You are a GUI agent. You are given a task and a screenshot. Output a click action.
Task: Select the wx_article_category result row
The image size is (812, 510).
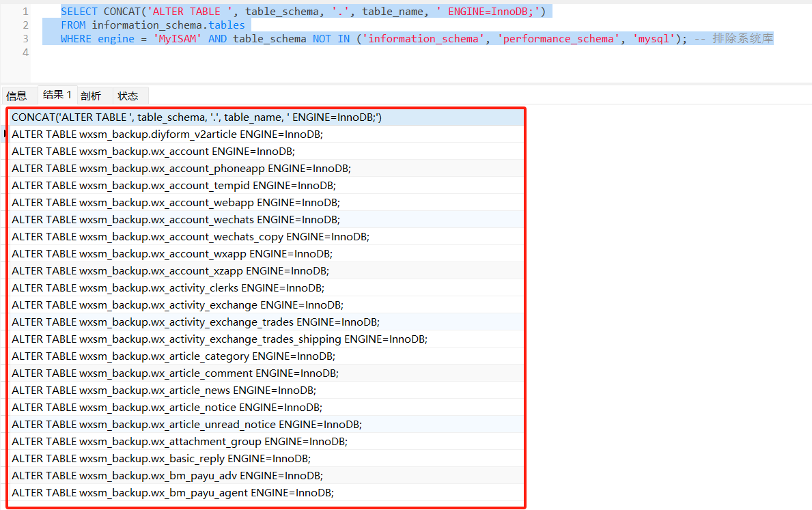pos(267,357)
